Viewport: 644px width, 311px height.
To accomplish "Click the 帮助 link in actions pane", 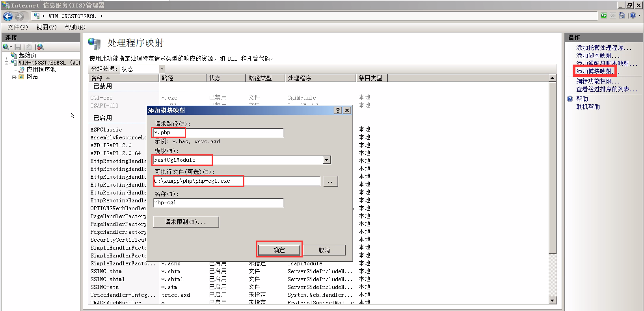I will tap(582, 99).
